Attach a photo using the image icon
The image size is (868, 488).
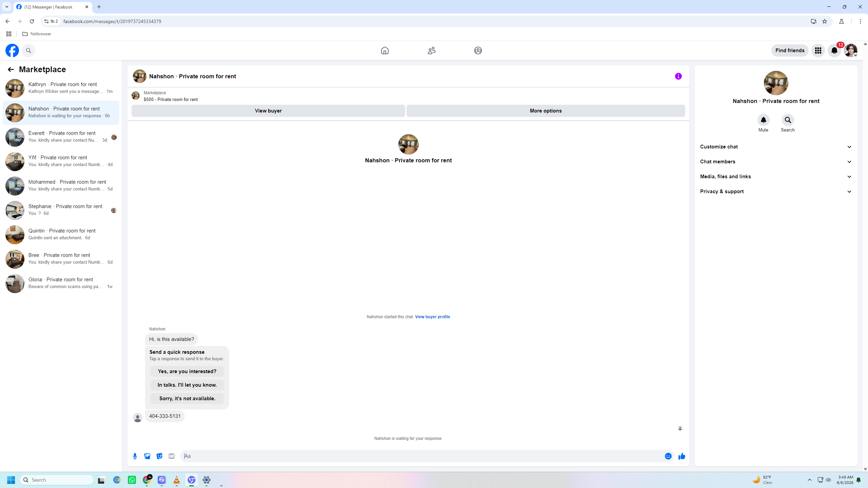click(x=147, y=456)
